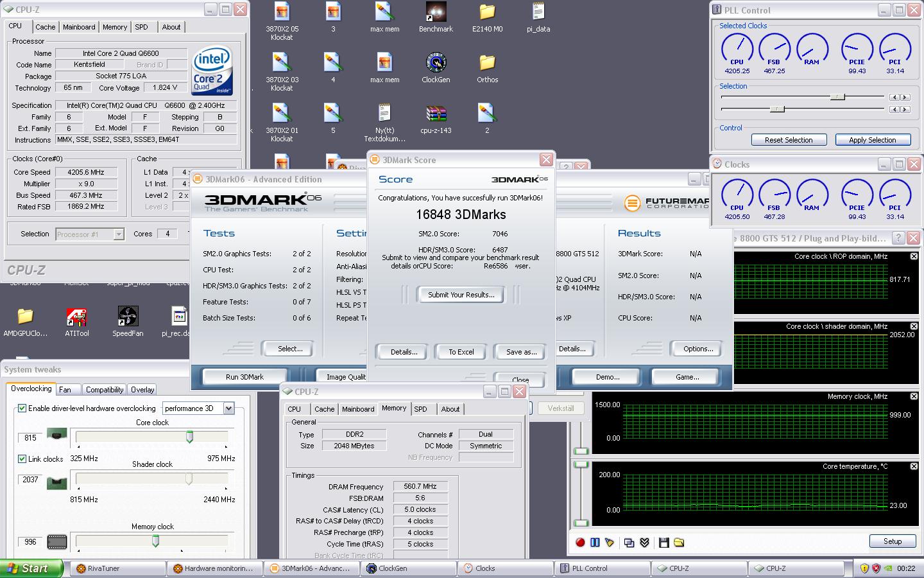The image size is (924, 578).
Task: Click right arrow of upper PLL selection slider
Action: coord(905,97)
